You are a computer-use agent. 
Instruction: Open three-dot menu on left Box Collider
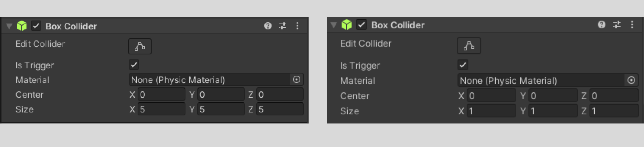pos(297,26)
